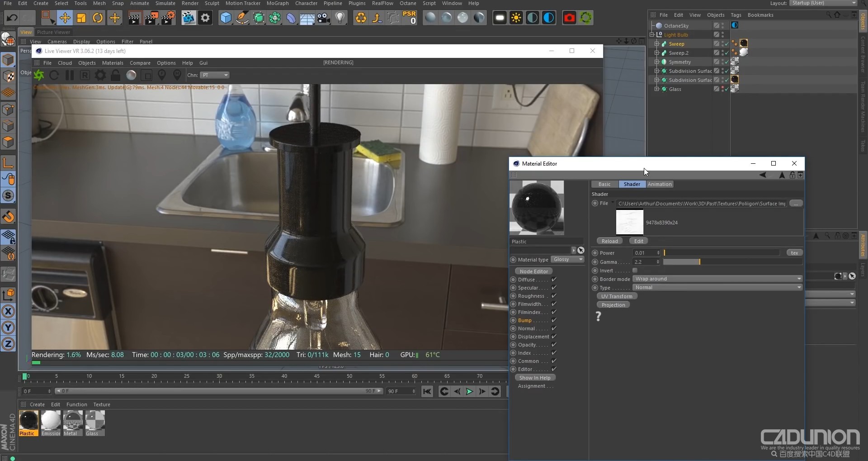
Task: Click the clay mode sphere icon
Action: coord(131,75)
